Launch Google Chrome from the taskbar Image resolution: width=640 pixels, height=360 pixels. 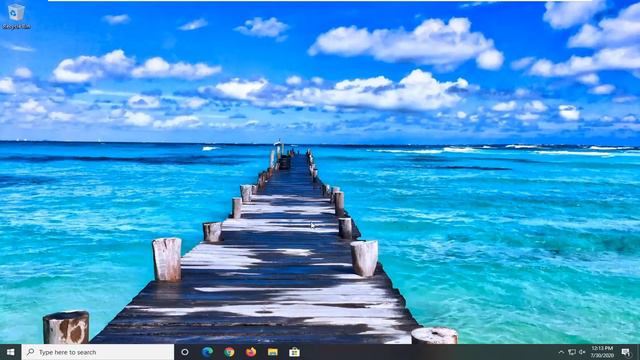click(x=229, y=352)
